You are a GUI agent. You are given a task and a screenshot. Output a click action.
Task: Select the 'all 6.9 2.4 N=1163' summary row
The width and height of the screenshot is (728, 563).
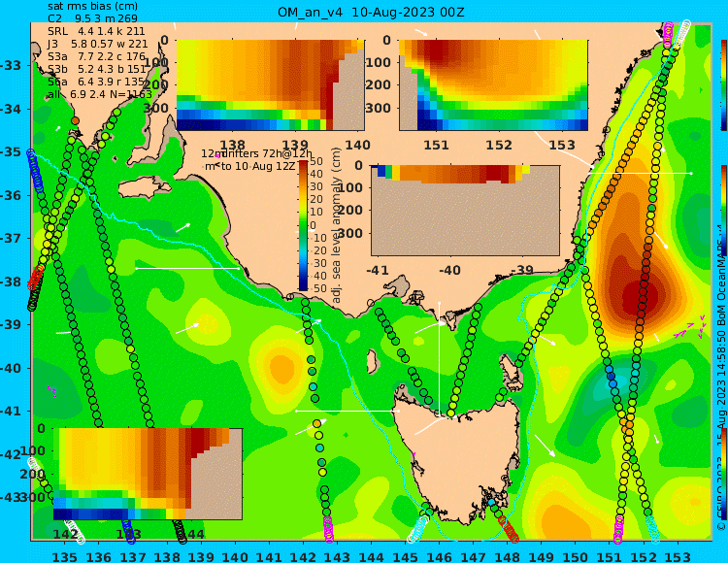coord(100,95)
